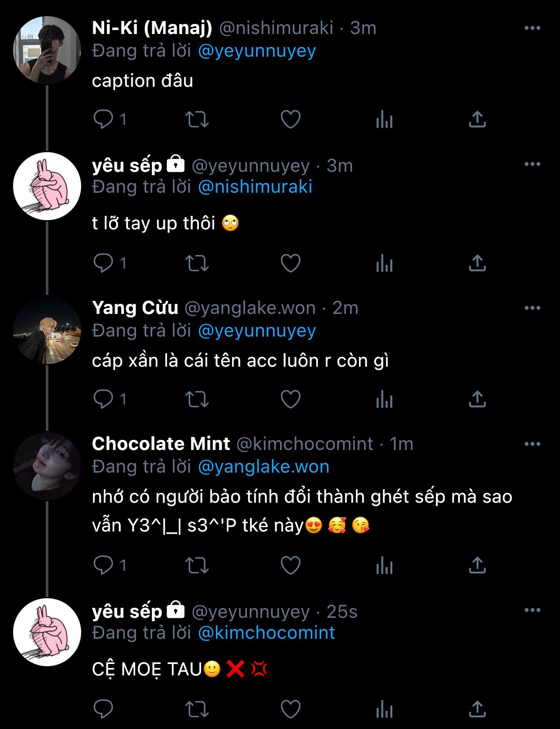The image size is (560, 729).
Task: Open Ni-Ki (Manaj) profile picture
Action: 47,50
